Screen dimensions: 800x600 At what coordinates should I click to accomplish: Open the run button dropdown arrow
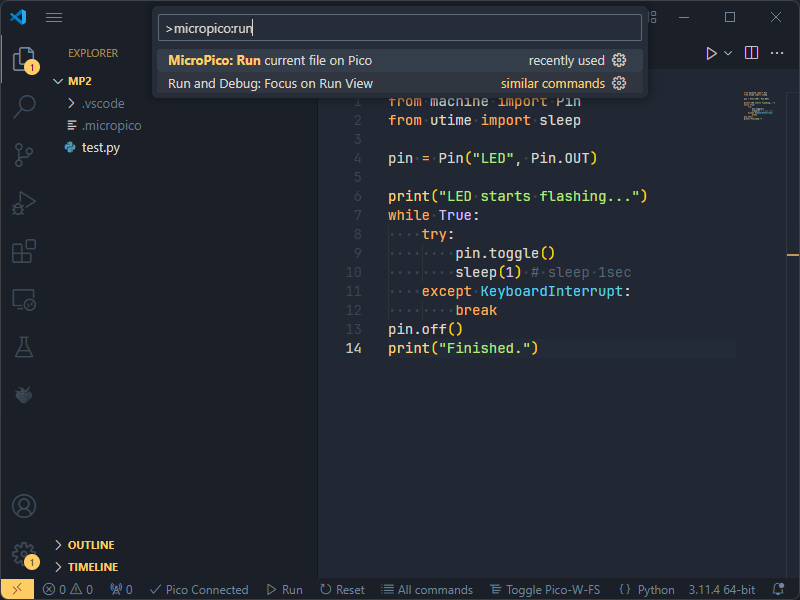click(x=728, y=53)
